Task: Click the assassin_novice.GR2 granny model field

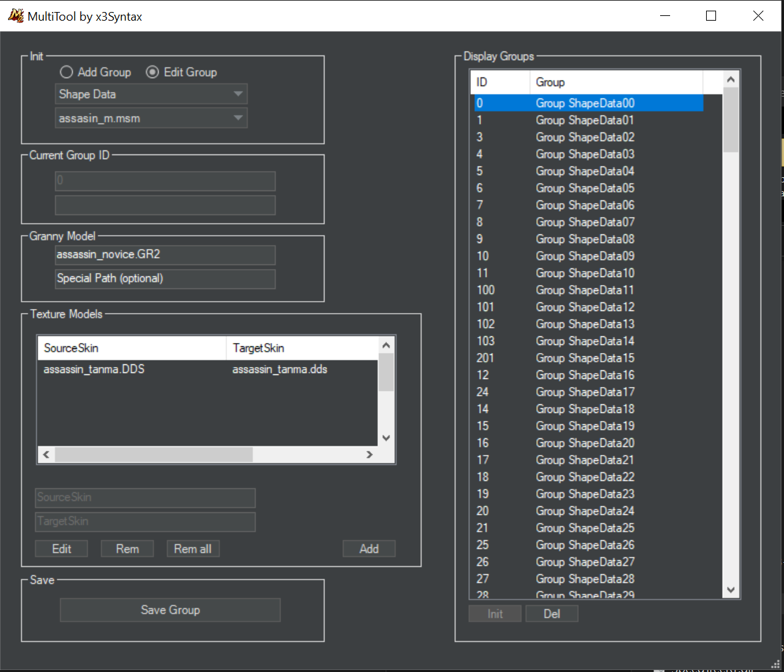Action: 165,254
